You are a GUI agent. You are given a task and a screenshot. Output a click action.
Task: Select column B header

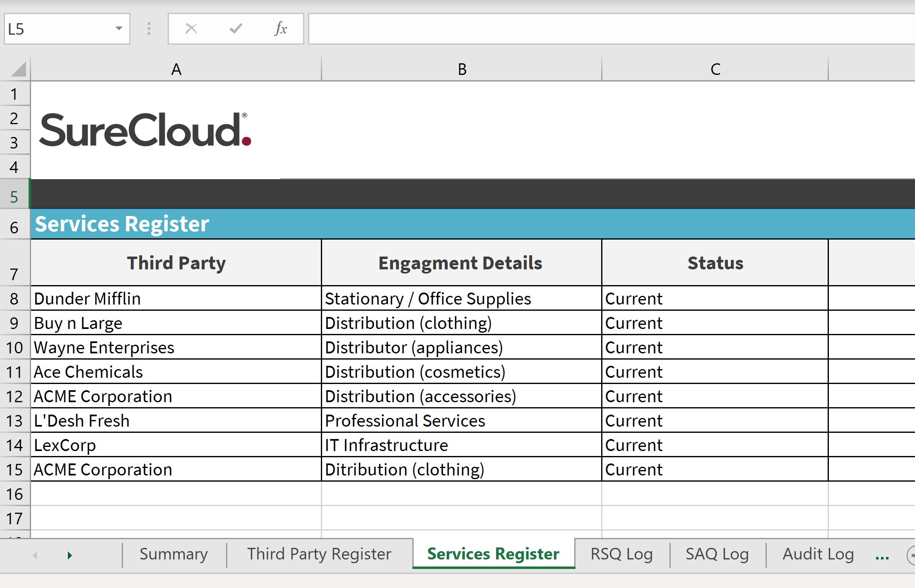[462, 69]
